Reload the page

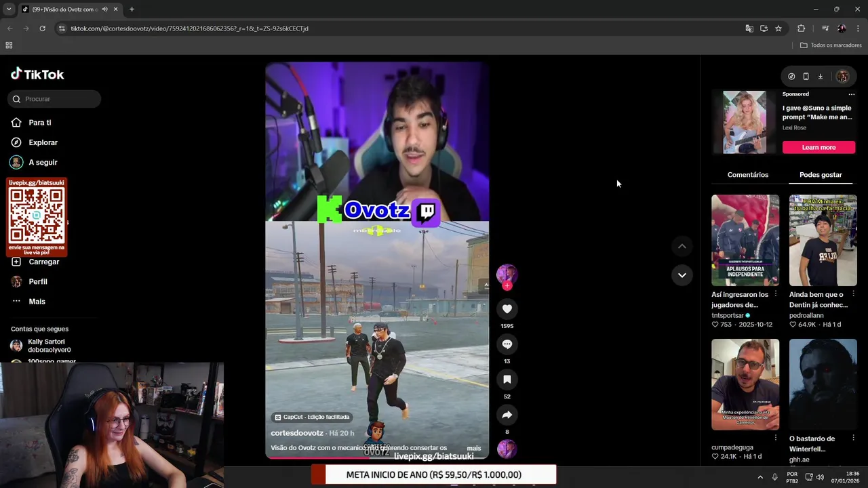tap(42, 28)
